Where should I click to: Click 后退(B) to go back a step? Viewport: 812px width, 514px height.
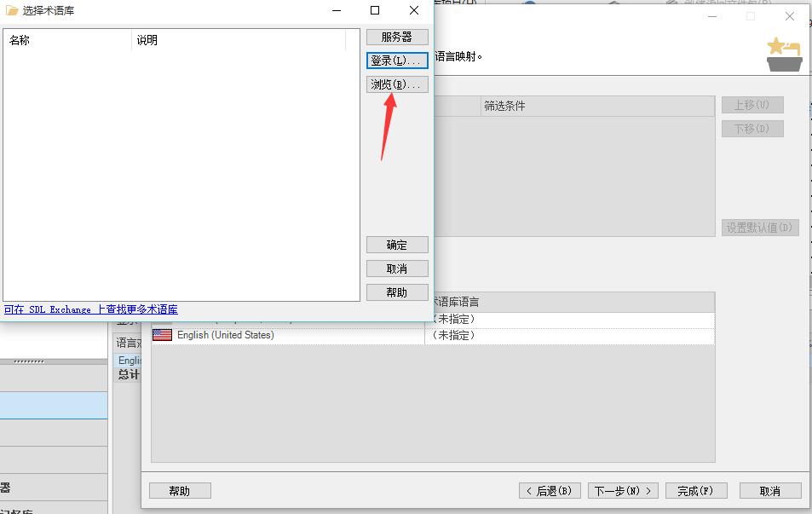(x=550, y=490)
